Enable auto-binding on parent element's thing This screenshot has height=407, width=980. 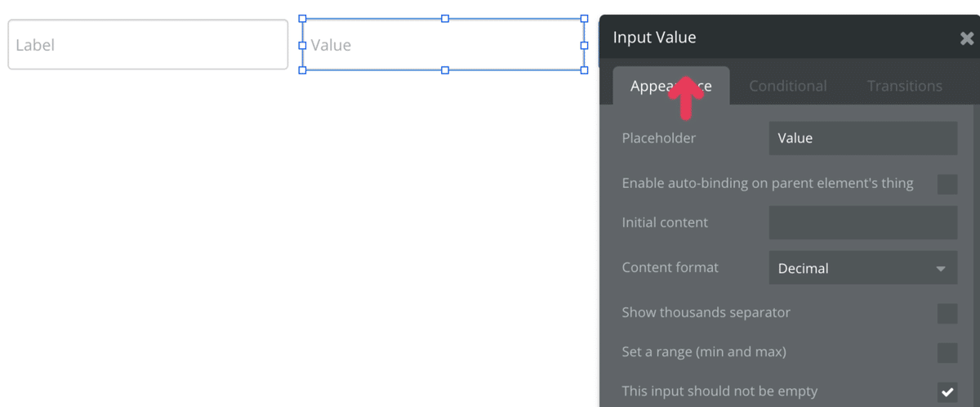coord(947,184)
